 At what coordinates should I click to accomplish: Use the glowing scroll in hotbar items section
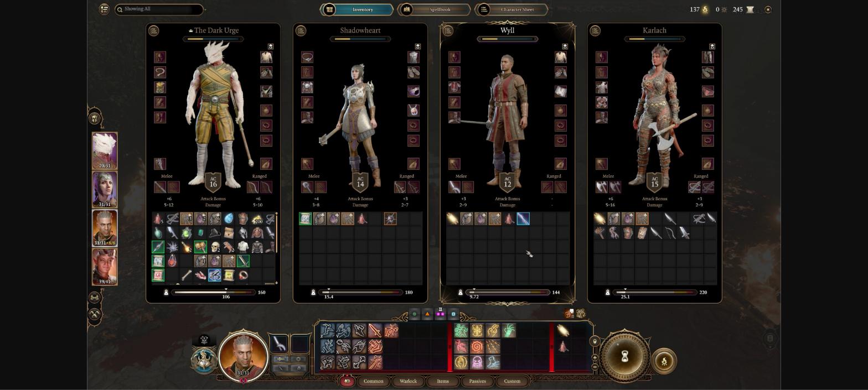tap(563, 331)
